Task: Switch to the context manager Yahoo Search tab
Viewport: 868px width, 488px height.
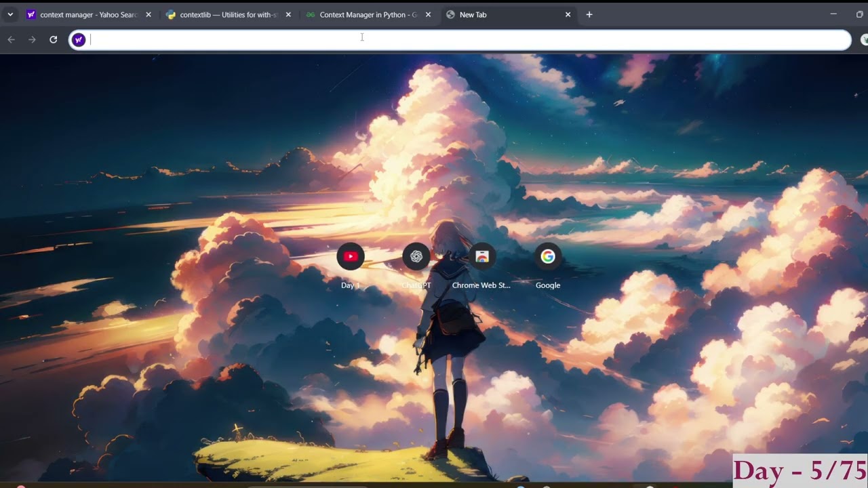Action: [x=90, y=14]
